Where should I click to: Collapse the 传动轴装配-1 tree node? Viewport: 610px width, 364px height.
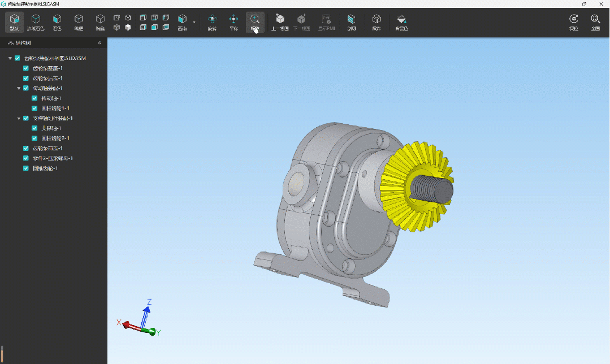tap(19, 88)
